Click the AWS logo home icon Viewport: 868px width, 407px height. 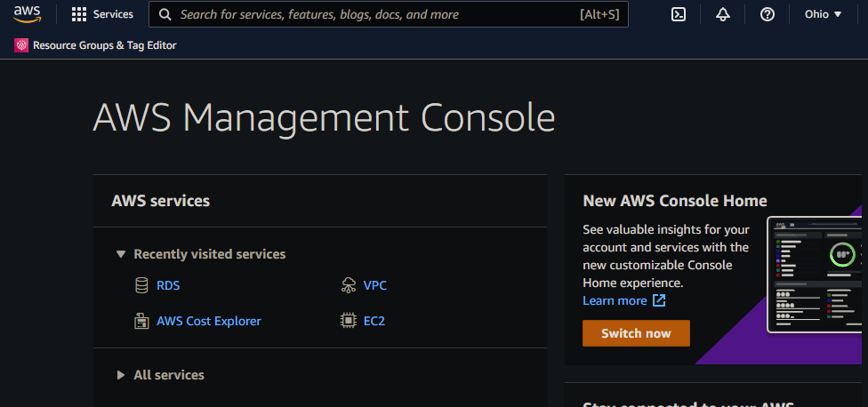coord(27,14)
